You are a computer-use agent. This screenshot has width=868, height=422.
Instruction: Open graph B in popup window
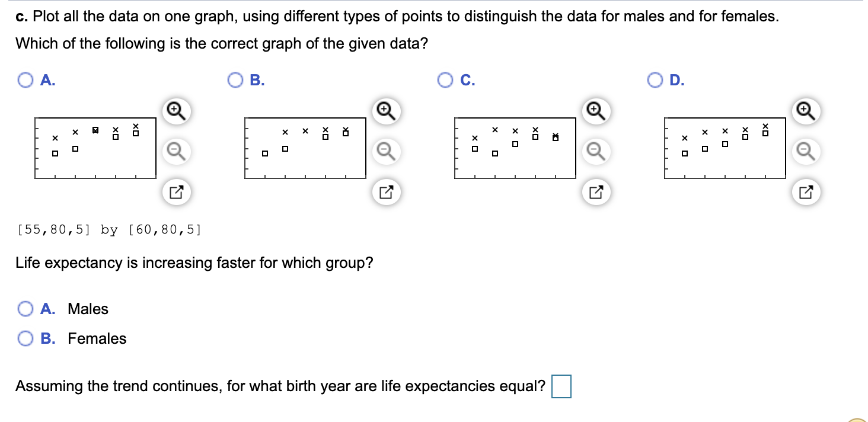coord(386,191)
